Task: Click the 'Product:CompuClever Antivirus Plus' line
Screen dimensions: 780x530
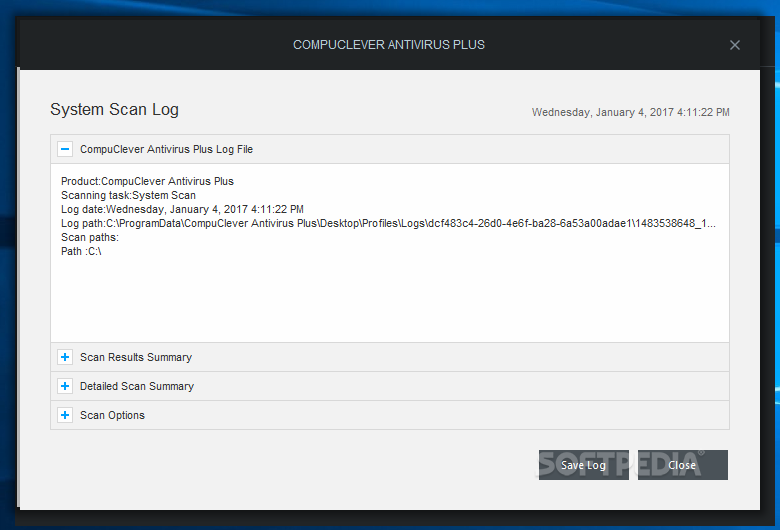Action: (x=147, y=181)
